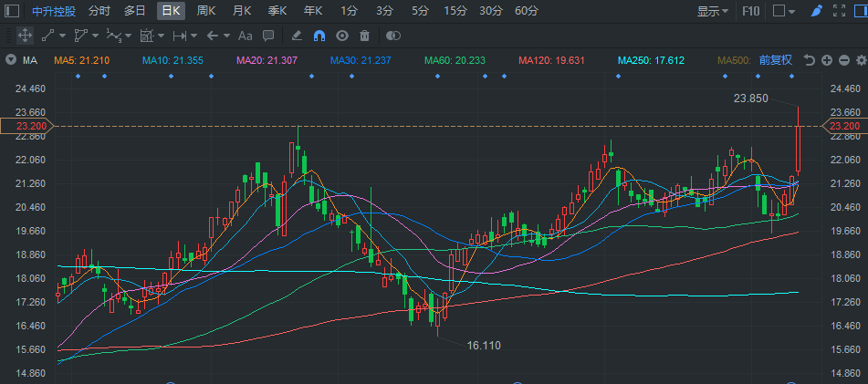Choose the 5分 minute interval
The width and height of the screenshot is (868, 384).
420,11
